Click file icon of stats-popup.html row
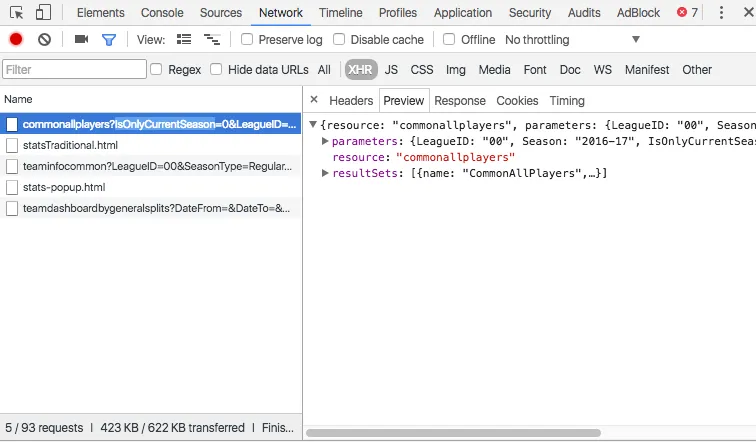This screenshot has width=756, height=442. pos(12,187)
